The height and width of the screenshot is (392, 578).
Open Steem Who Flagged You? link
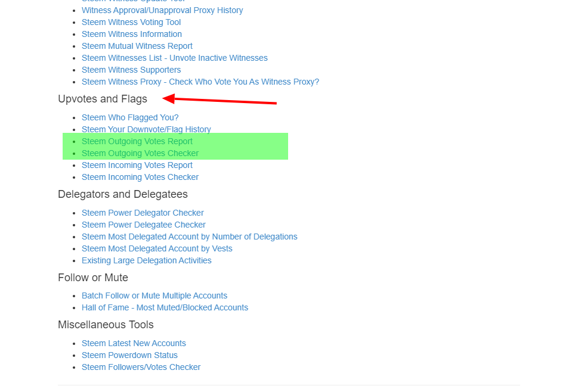(x=130, y=117)
